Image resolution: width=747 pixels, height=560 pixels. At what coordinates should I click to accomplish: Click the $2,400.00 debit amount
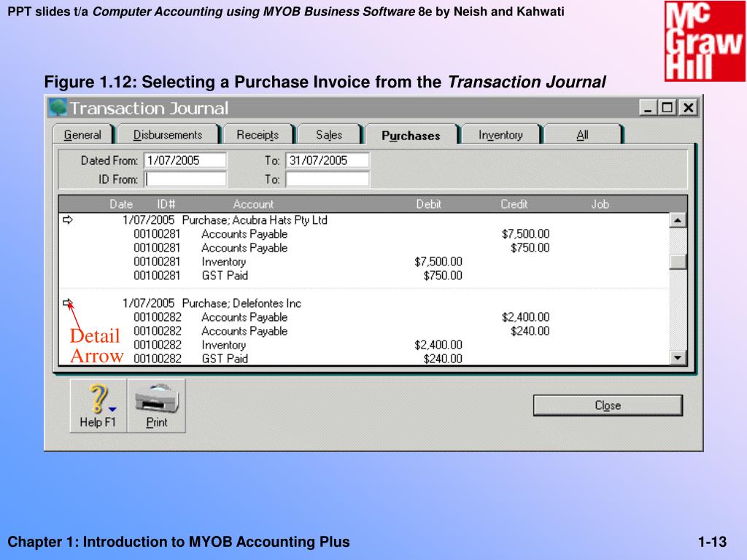pos(438,345)
